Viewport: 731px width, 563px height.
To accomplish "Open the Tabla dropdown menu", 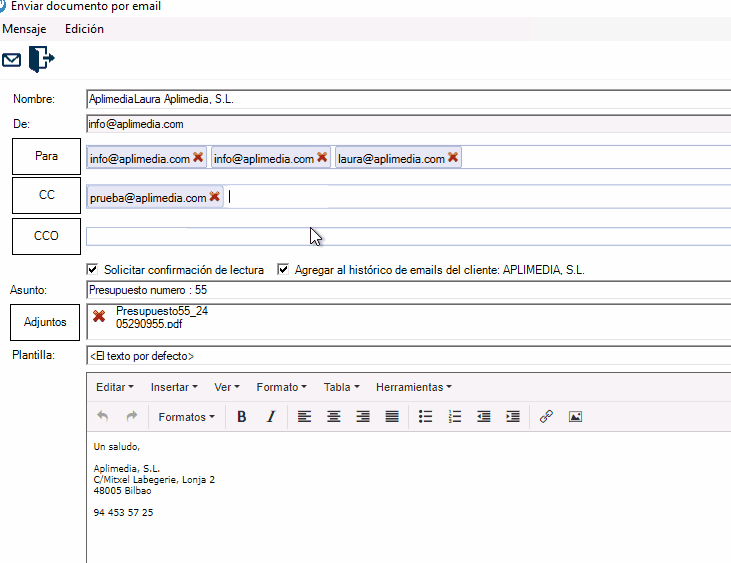I will coord(342,387).
